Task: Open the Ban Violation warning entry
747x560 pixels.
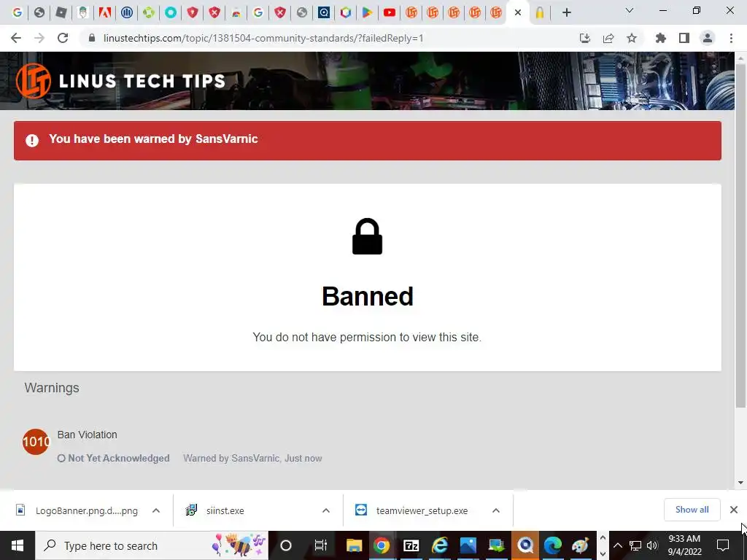Action: [x=88, y=435]
